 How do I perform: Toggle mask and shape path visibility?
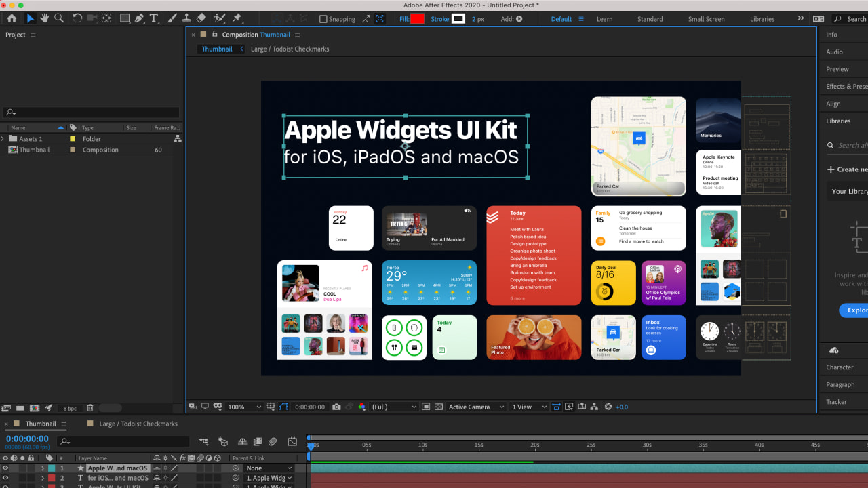pos(284,407)
